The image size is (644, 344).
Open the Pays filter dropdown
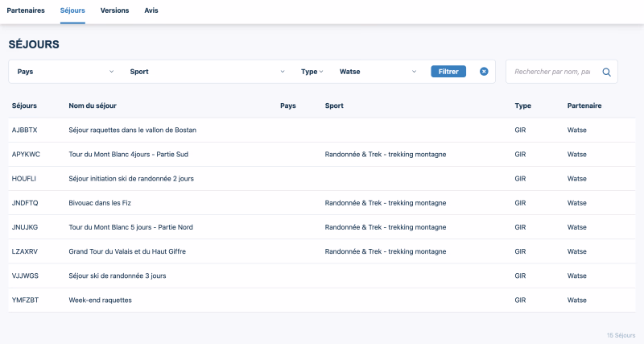pos(64,72)
